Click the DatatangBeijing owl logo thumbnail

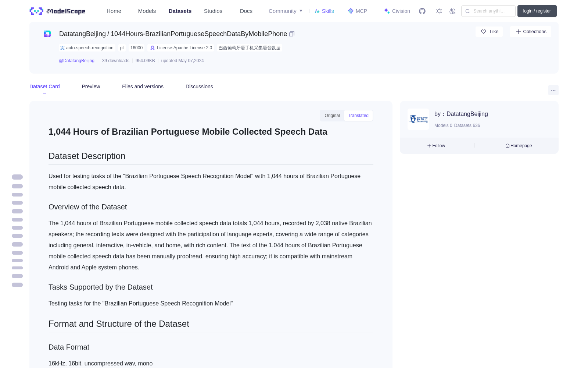point(418,119)
